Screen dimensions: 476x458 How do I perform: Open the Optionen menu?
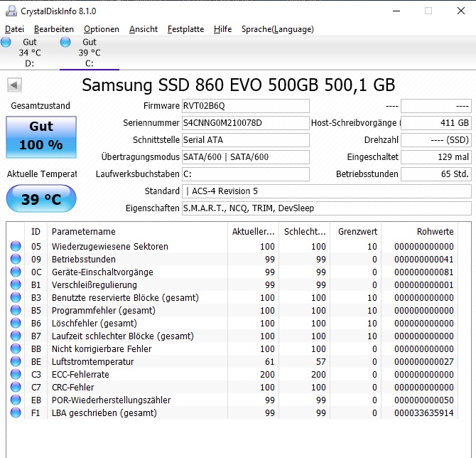coord(102,29)
